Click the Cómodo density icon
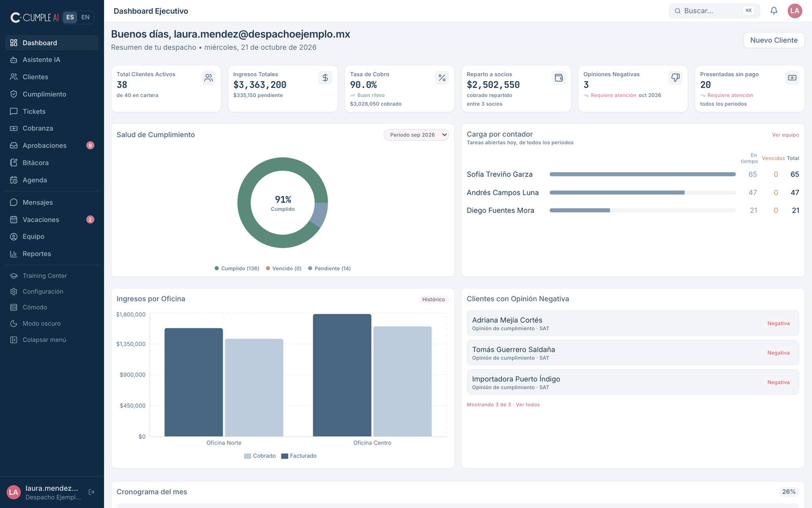The height and width of the screenshot is (508, 812). 14,307
